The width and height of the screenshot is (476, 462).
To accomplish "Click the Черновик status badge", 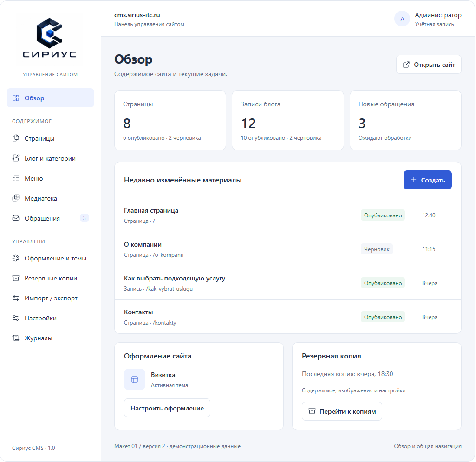I will tap(377, 249).
